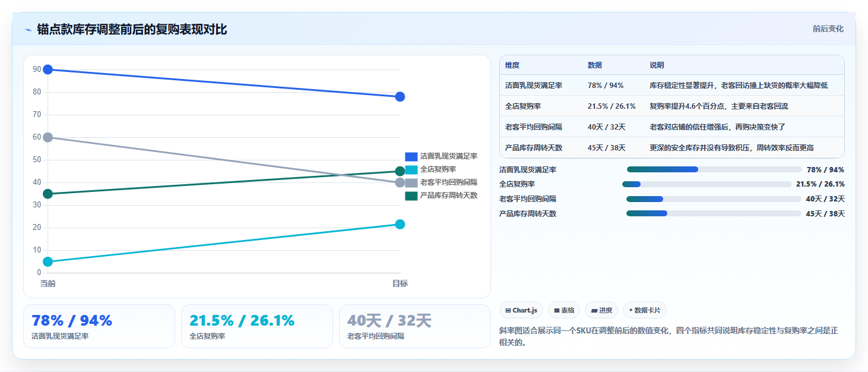Click the 进度 chip
Viewport: 868px width, 372px height.
tap(601, 310)
